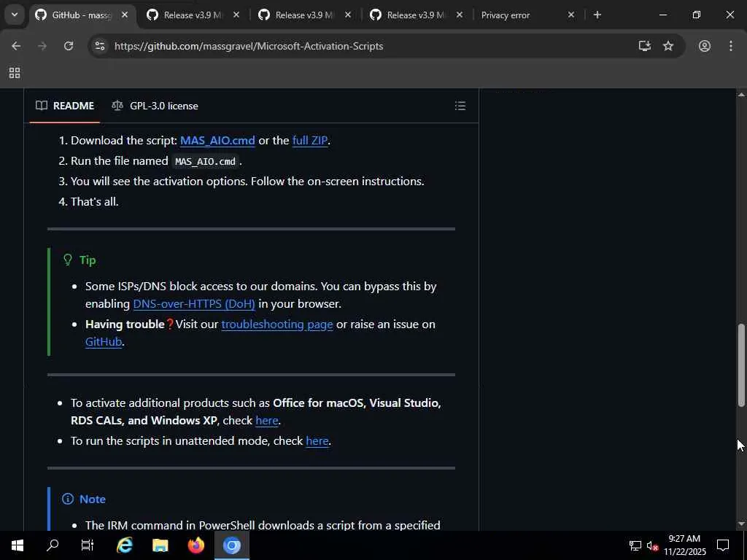Image resolution: width=747 pixels, height=560 pixels.
Task: Click the 'Note' callout heading
Action: point(93,499)
